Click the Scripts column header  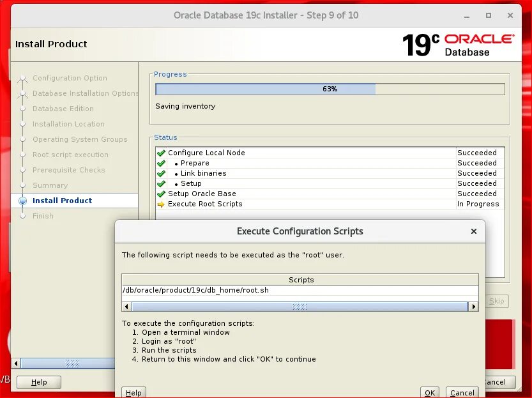pos(300,280)
